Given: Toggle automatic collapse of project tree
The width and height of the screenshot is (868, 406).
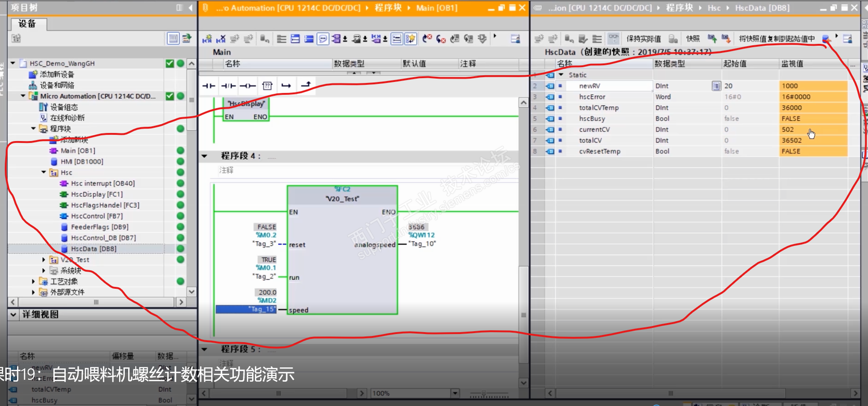Looking at the screenshot, I should click(179, 8).
